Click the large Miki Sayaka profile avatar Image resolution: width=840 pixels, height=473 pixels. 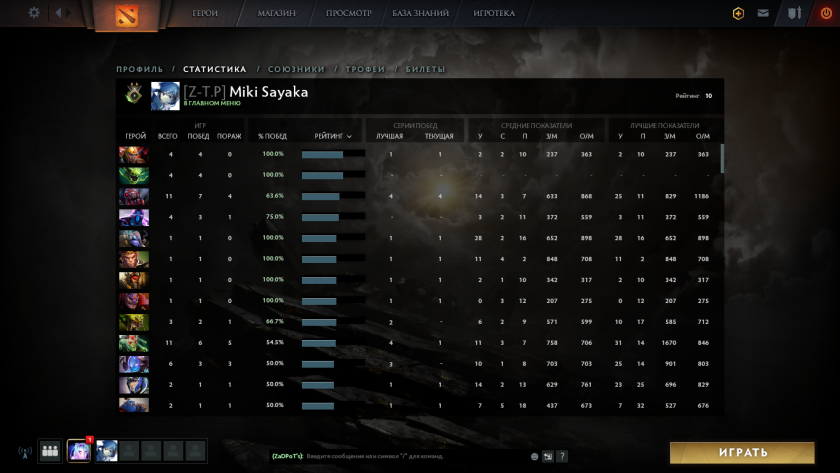(x=165, y=96)
